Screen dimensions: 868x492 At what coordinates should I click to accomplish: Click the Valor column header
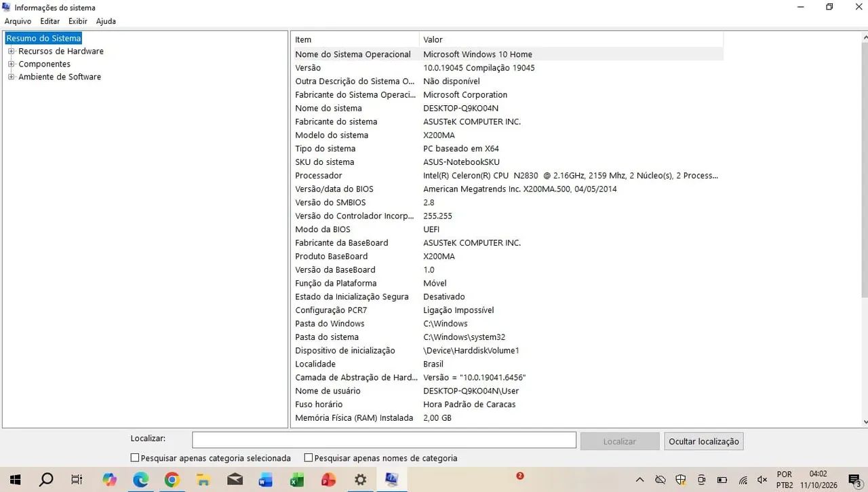(572, 39)
